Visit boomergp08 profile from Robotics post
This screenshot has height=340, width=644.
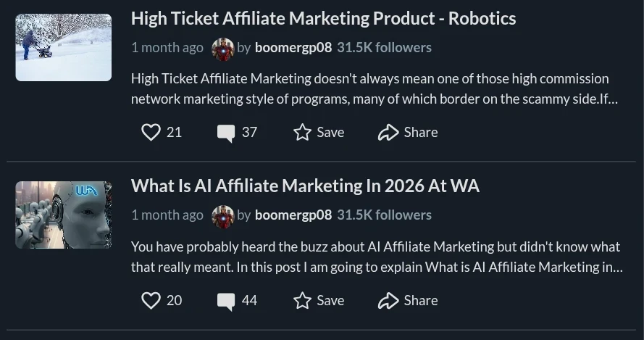(293, 48)
